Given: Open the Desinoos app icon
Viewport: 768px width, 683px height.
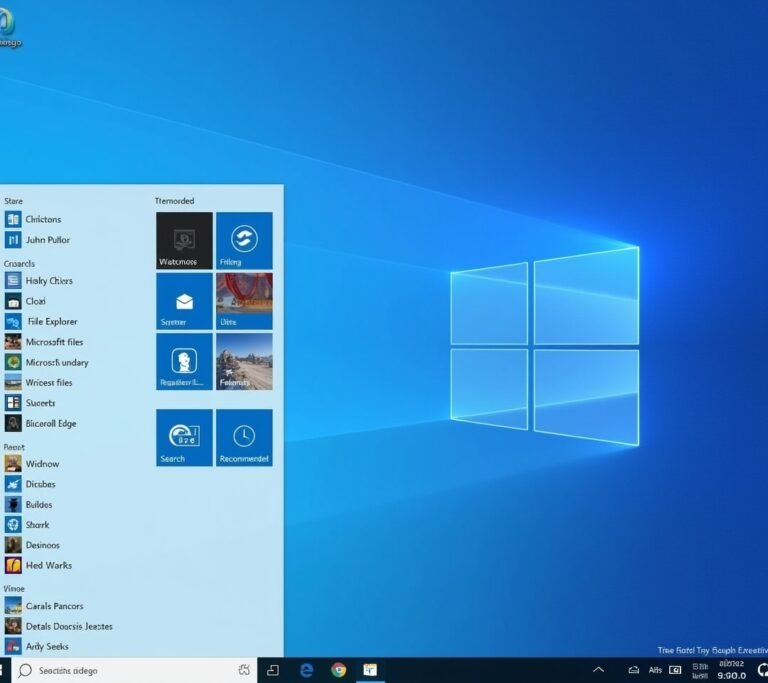Looking at the screenshot, I should (x=13, y=545).
